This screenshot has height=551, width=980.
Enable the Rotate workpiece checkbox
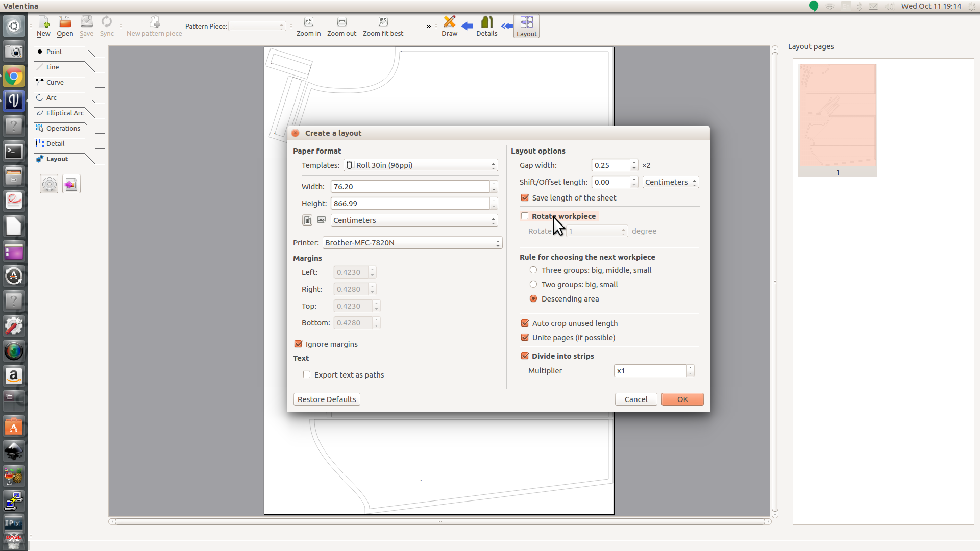[x=525, y=216]
